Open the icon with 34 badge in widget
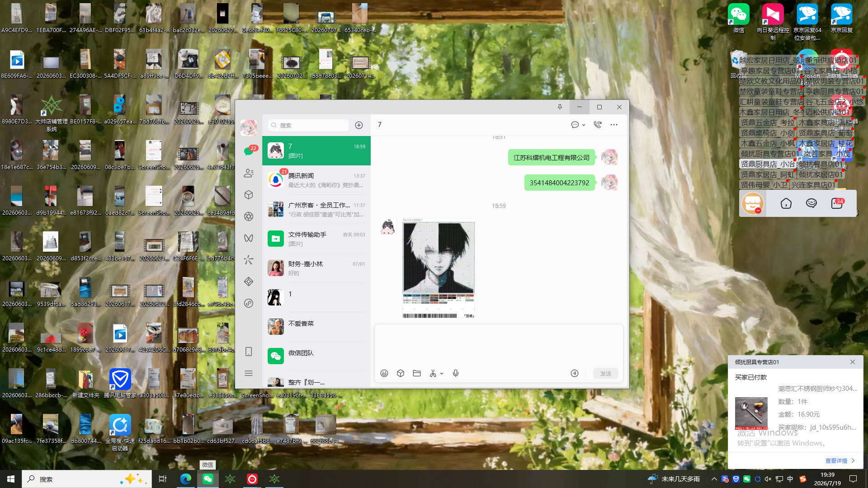868x488 pixels. click(837, 203)
